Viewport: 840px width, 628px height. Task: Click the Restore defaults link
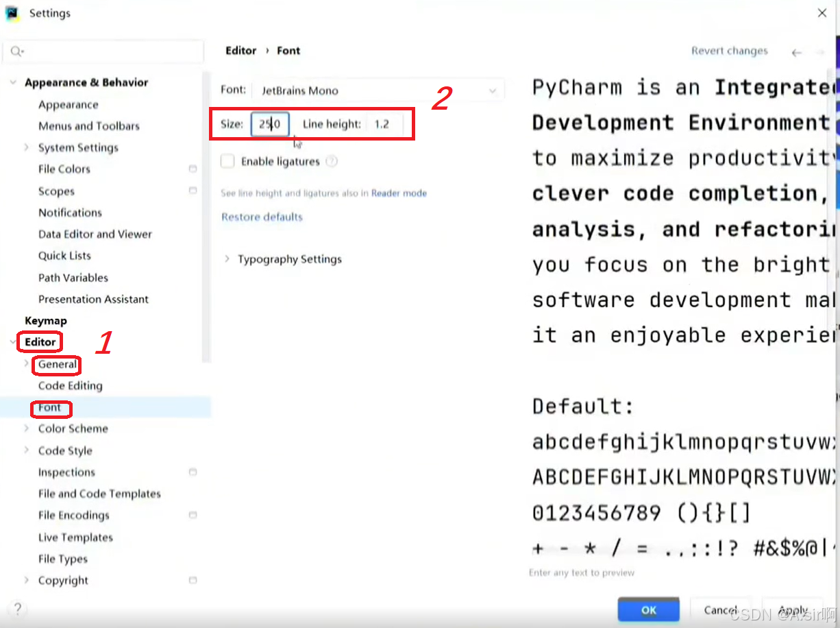(262, 217)
